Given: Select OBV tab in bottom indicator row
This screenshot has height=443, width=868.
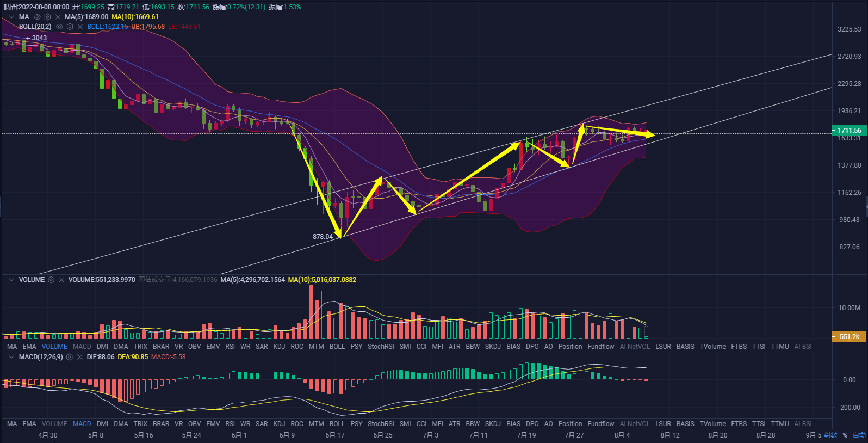Looking at the screenshot, I should click(194, 424).
